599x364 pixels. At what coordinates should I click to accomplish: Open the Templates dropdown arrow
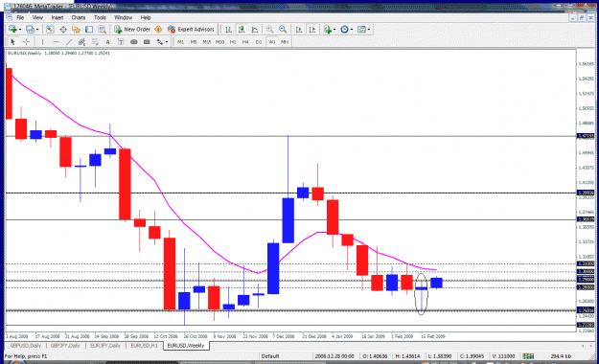tap(369, 30)
